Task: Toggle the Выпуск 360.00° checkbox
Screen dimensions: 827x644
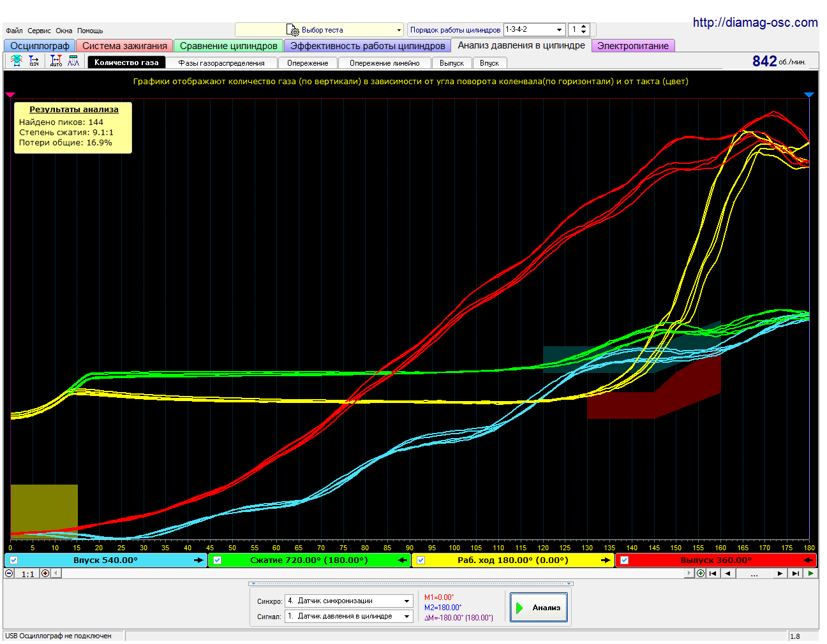Action: click(x=625, y=560)
